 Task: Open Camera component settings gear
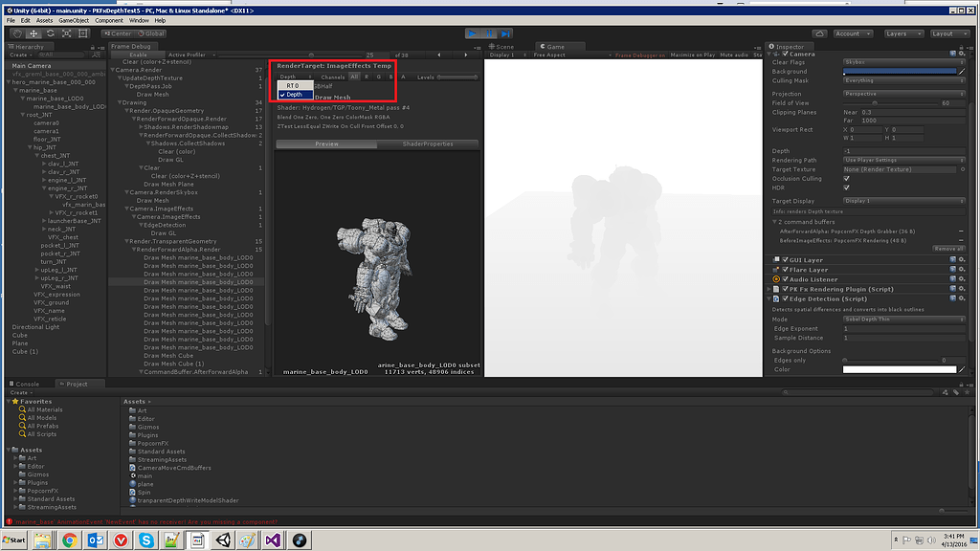pos(962,54)
